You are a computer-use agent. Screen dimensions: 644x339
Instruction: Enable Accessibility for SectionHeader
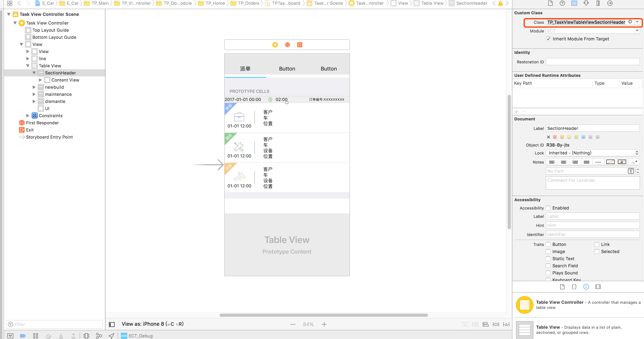(x=548, y=208)
